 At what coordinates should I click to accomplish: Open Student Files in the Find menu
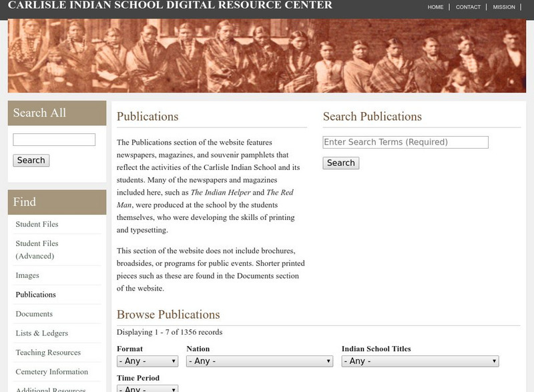37,224
